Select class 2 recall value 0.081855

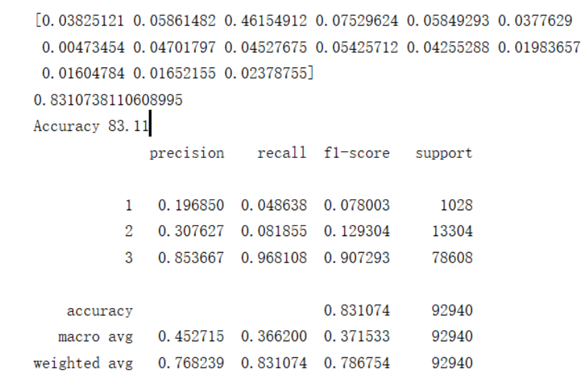coord(274,232)
